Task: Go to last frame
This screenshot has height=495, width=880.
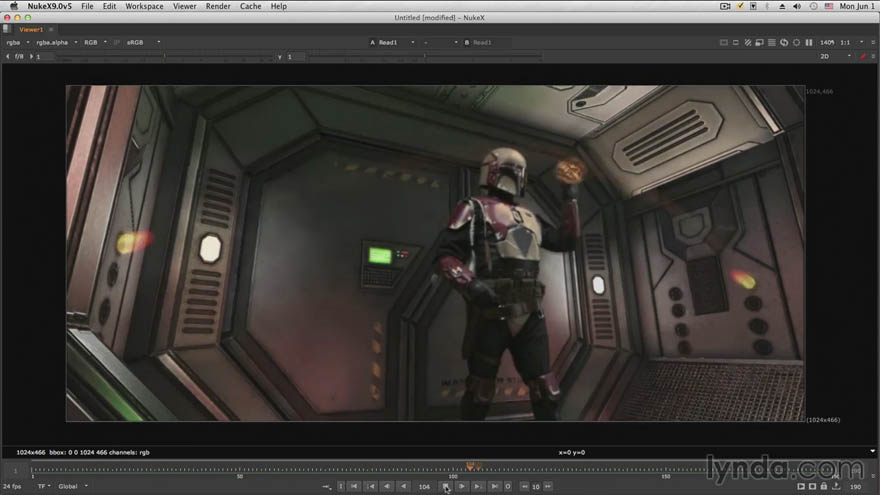Action: point(494,486)
